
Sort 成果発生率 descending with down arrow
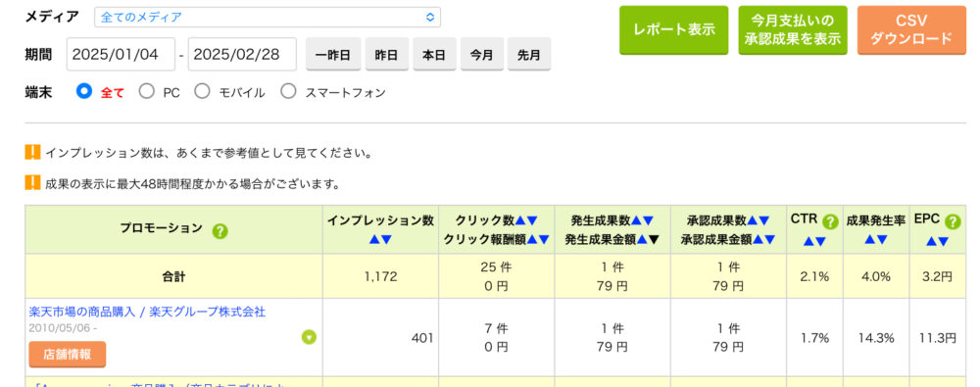coord(881,239)
